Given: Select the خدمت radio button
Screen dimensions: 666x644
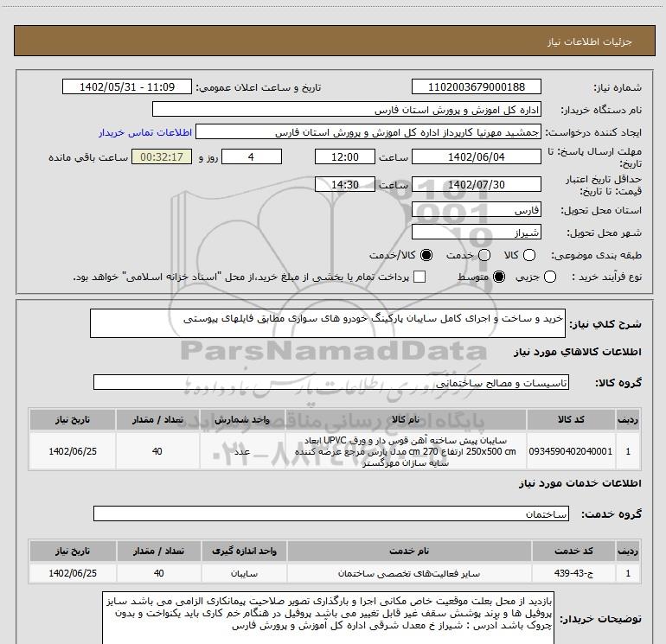Looking at the screenshot, I should [484, 255].
